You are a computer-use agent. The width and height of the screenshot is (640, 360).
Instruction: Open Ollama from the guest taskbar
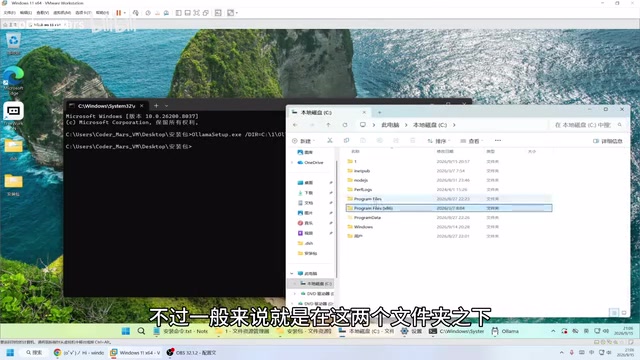point(505,331)
